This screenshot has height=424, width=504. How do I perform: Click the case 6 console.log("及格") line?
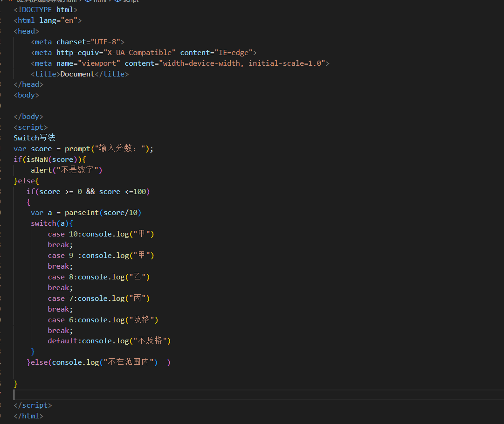(103, 320)
